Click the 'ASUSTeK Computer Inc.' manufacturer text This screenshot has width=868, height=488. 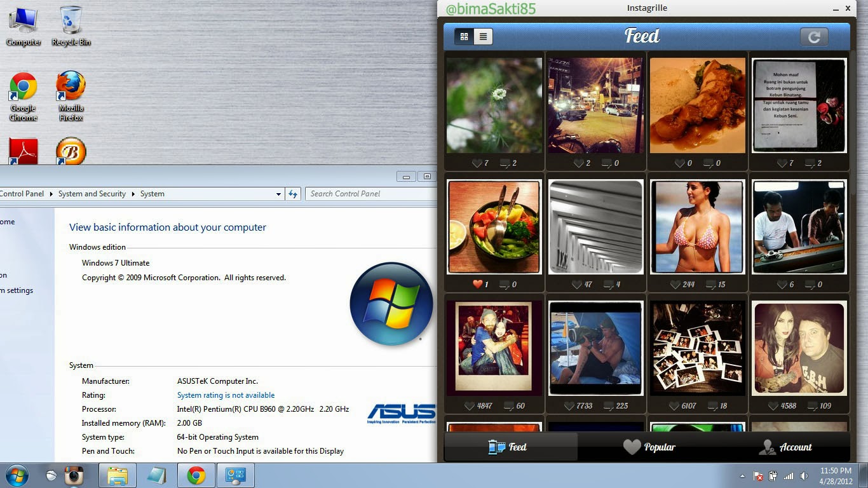tap(217, 381)
